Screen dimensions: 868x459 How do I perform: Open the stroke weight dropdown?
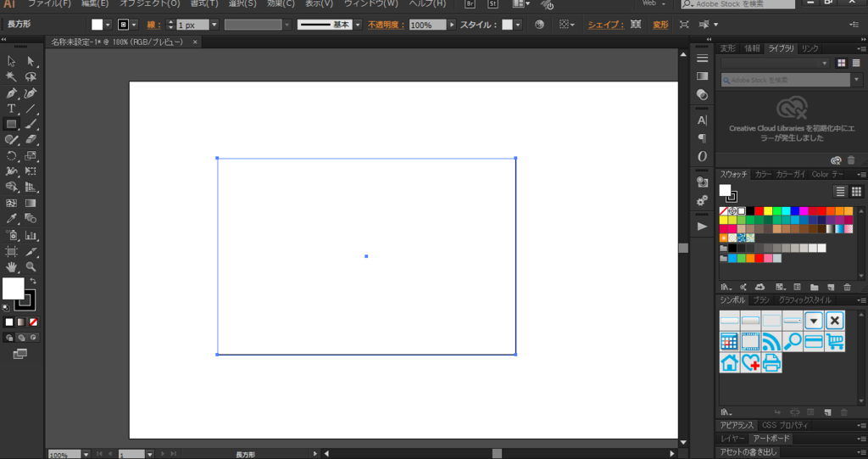pyautogui.click(x=214, y=25)
